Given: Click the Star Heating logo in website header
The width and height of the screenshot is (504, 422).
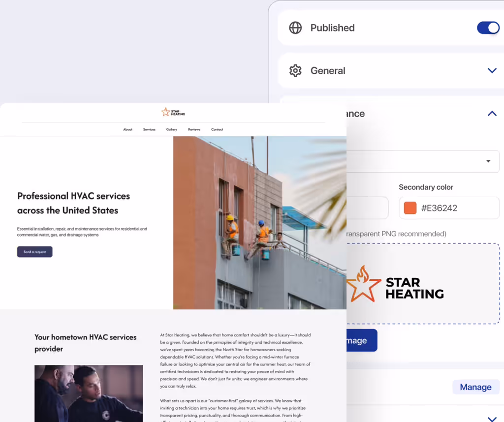Looking at the screenshot, I should click(173, 112).
